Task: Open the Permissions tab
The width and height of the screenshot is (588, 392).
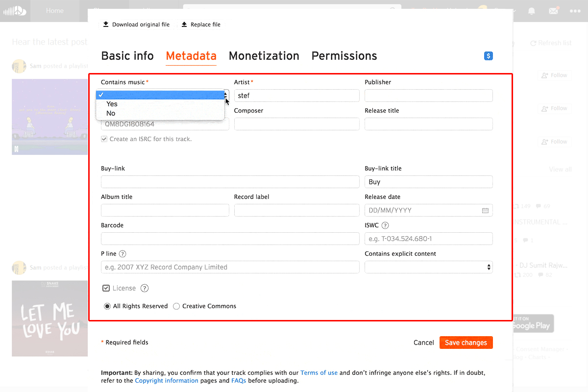Action: [344, 56]
